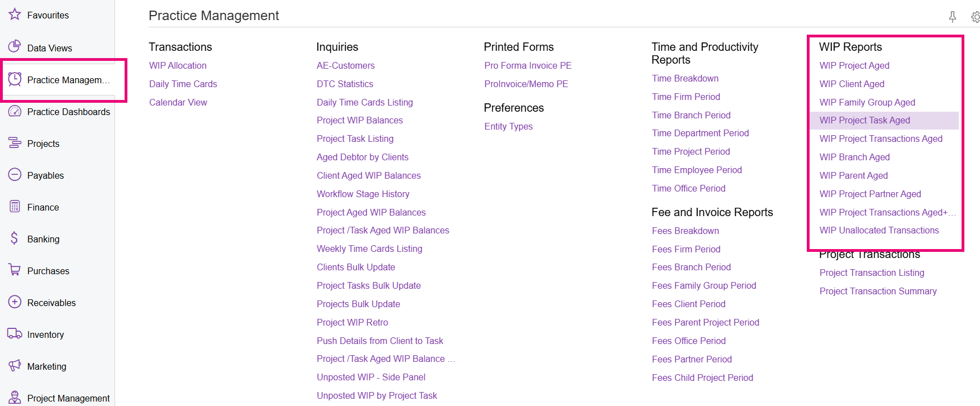Open workspace settings gear icon

pyautogui.click(x=976, y=17)
